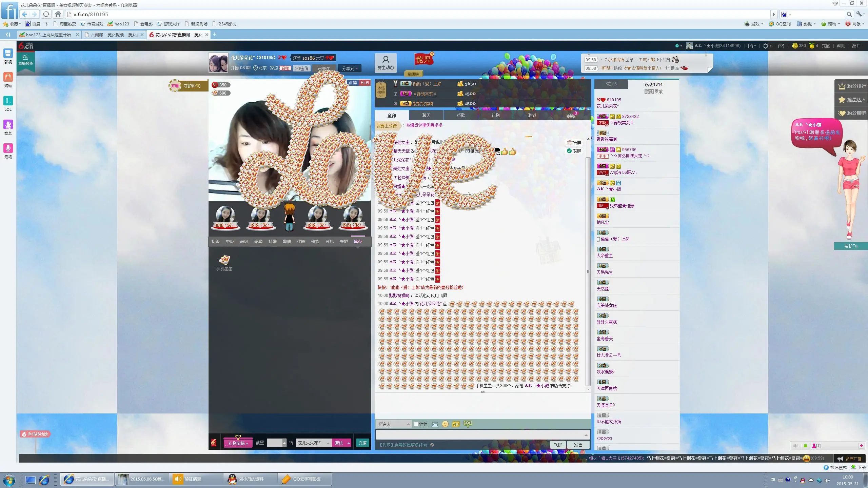Click the 6.cn site logo
This screenshot has width=868, height=488.
click(26, 46)
